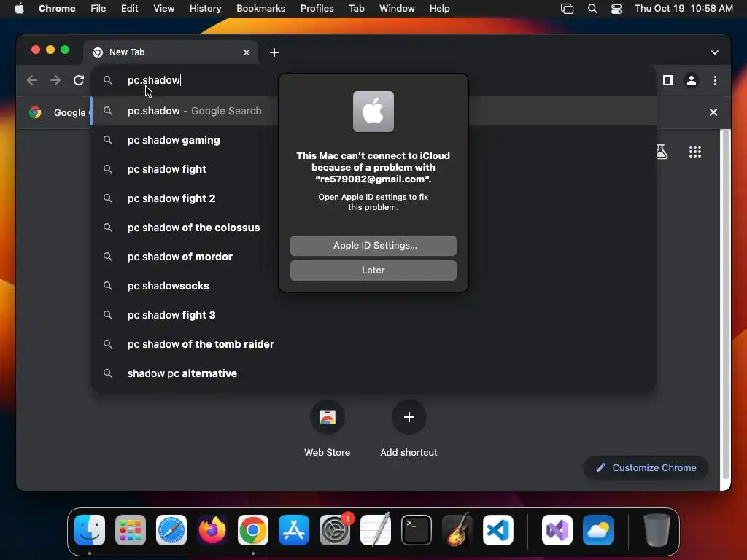Open the Web Store shortcut

pyautogui.click(x=328, y=429)
